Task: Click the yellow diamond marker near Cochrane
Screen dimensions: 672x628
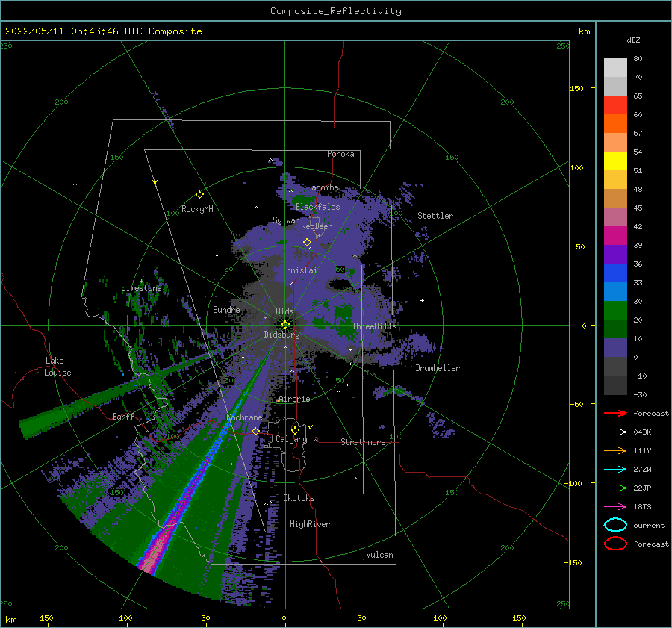Action: click(x=255, y=431)
